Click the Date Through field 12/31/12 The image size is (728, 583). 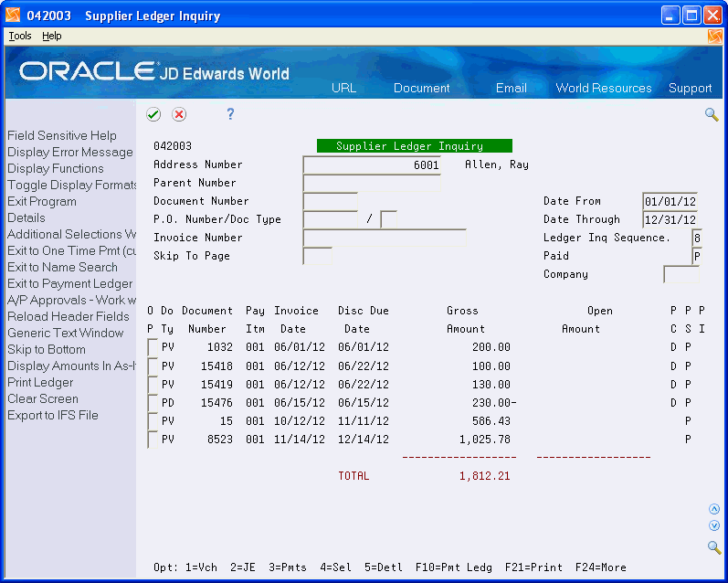670,219
